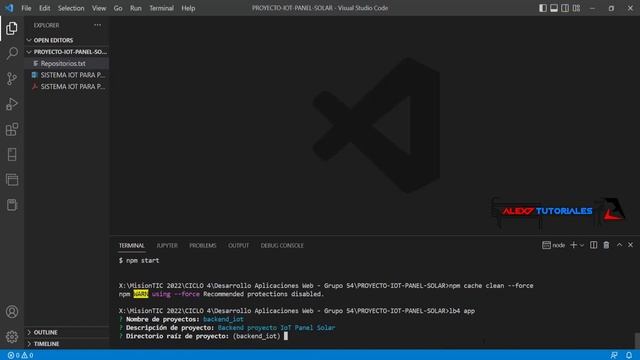
Task: Open Repositorios.txt file
Action: [67, 64]
